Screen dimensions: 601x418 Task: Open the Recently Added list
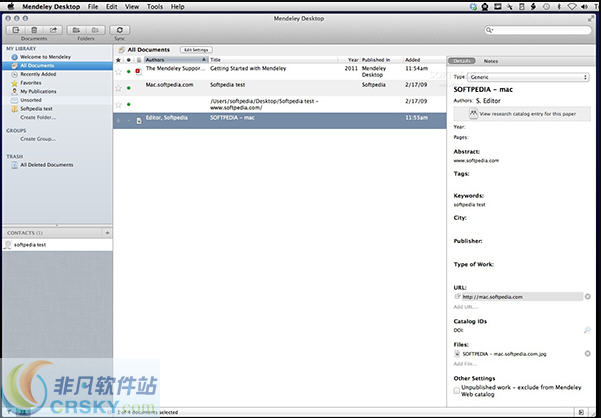point(38,74)
